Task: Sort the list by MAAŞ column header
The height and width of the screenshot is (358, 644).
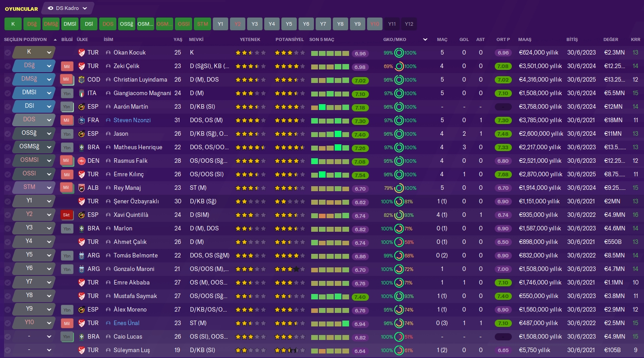Action: (x=524, y=40)
